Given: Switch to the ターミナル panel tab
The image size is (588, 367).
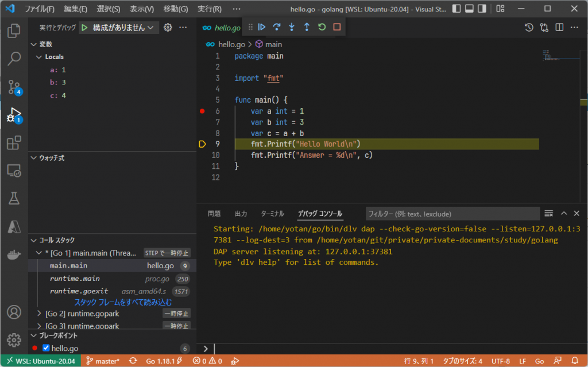Looking at the screenshot, I should [272, 214].
